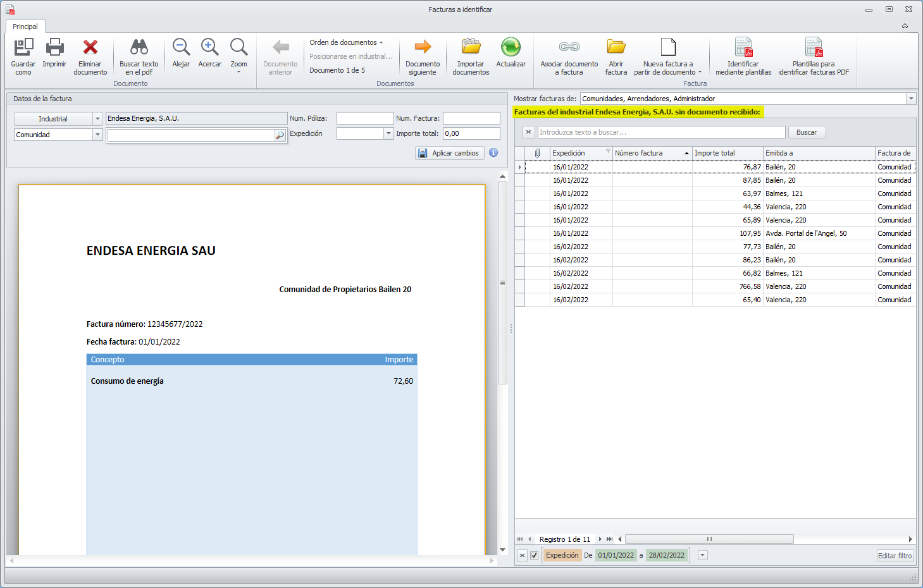Open the Mostrar facturas de dropdown
Screen dimensions: 923x588
(911, 99)
